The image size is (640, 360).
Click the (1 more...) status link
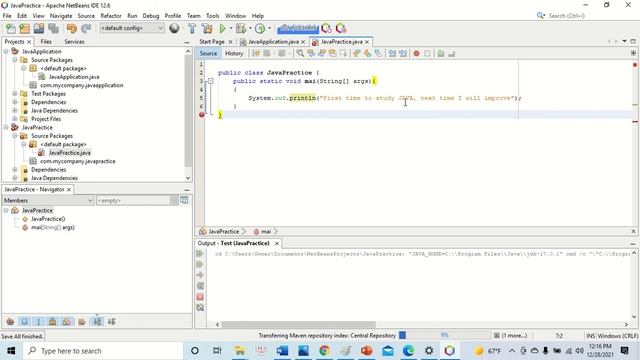click(514, 336)
